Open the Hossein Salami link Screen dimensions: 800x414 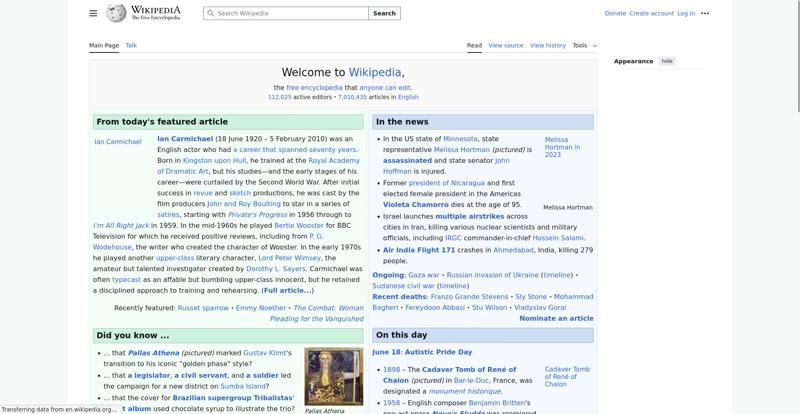point(558,238)
